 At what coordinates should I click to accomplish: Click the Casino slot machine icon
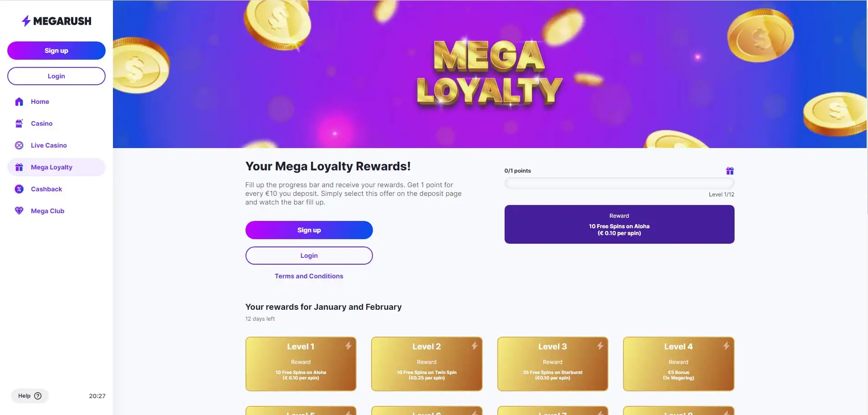19,123
